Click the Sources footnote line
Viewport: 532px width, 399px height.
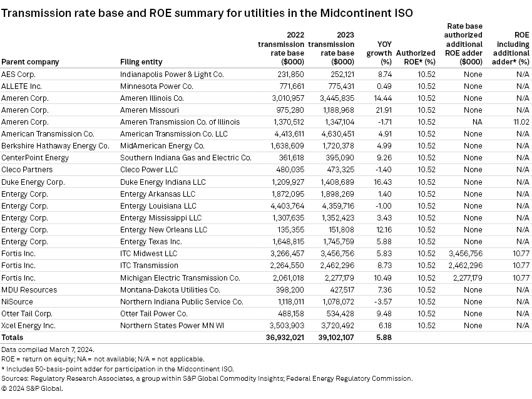pyautogui.click(x=207, y=378)
